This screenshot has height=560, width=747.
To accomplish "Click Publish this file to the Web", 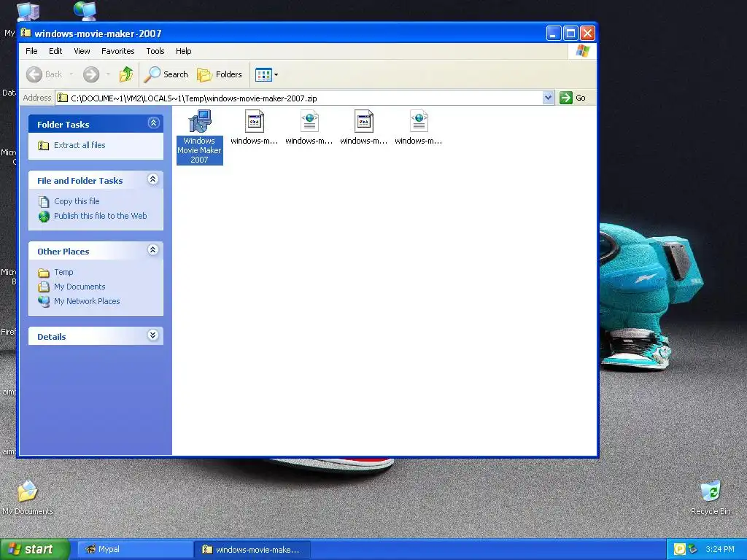I will [x=101, y=216].
